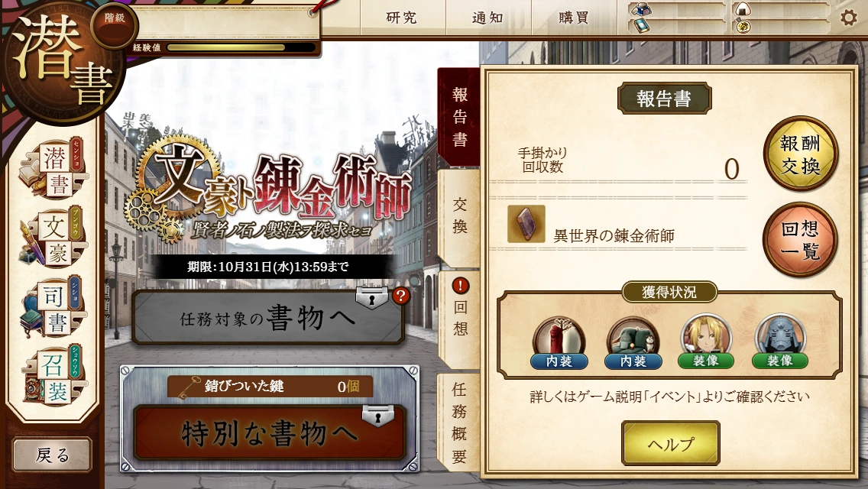Click the 報酬交換 round button
868x489 pixels.
(x=801, y=154)
